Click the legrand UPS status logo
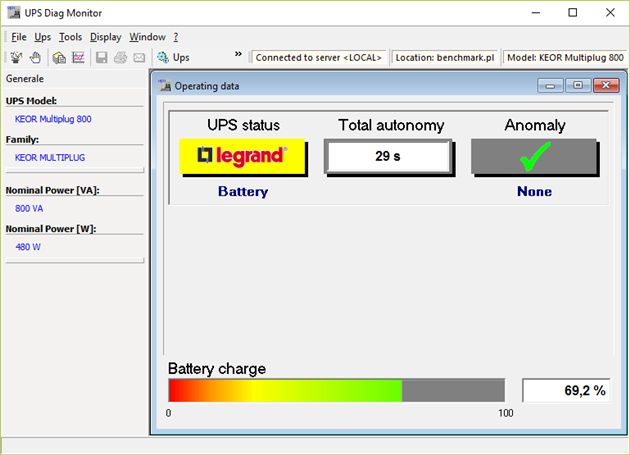This screenshot has height=455, width=630. pos(242,156)
